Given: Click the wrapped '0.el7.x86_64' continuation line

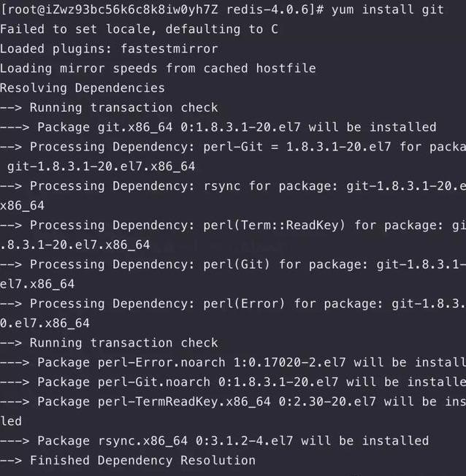Looking at the screenshot, I should [45, 323].
